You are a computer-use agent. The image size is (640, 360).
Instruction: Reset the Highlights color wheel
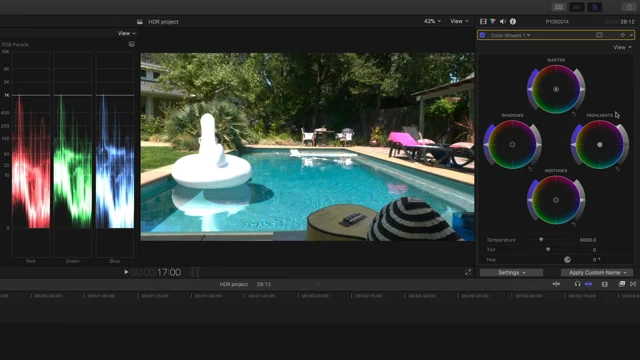(618, 169)
